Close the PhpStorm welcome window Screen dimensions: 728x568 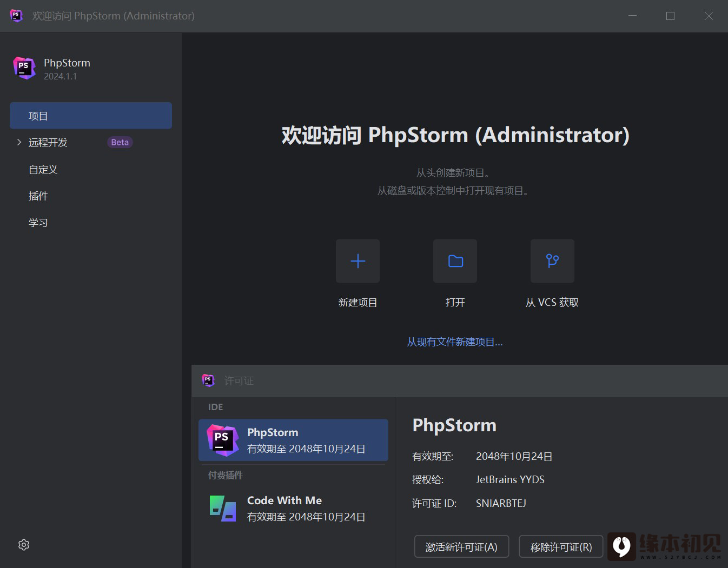pyautogui.click(x=709, y=16)
